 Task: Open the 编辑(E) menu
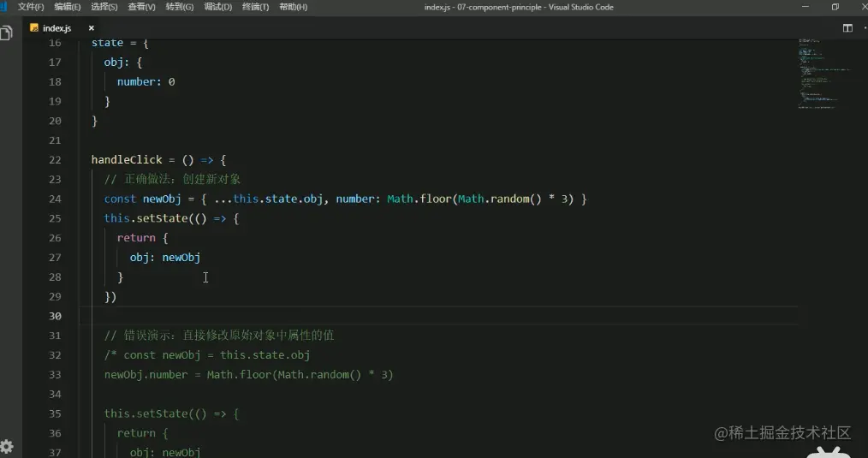tap(68, 7)
